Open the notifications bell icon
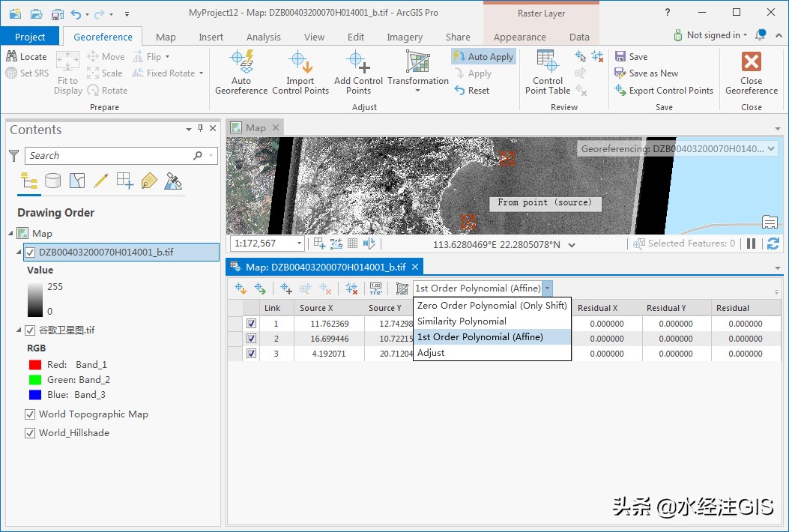Screen dimensions: 789x532 [761, 34]
